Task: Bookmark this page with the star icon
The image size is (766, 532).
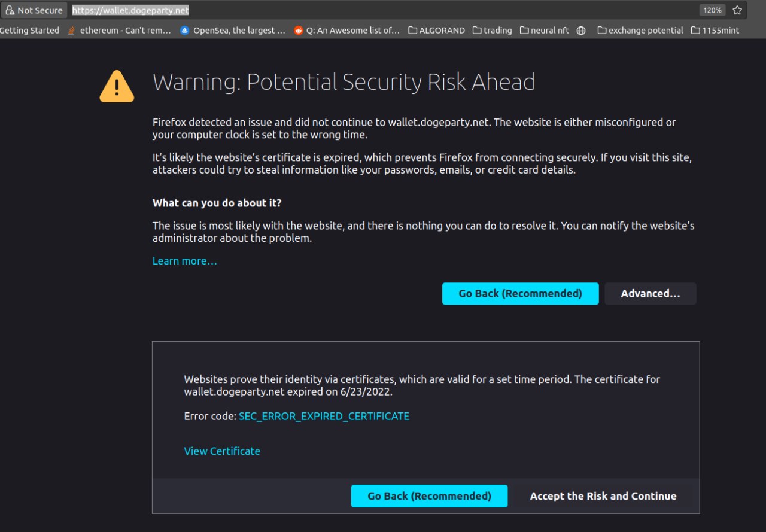Action: point(737,10)
